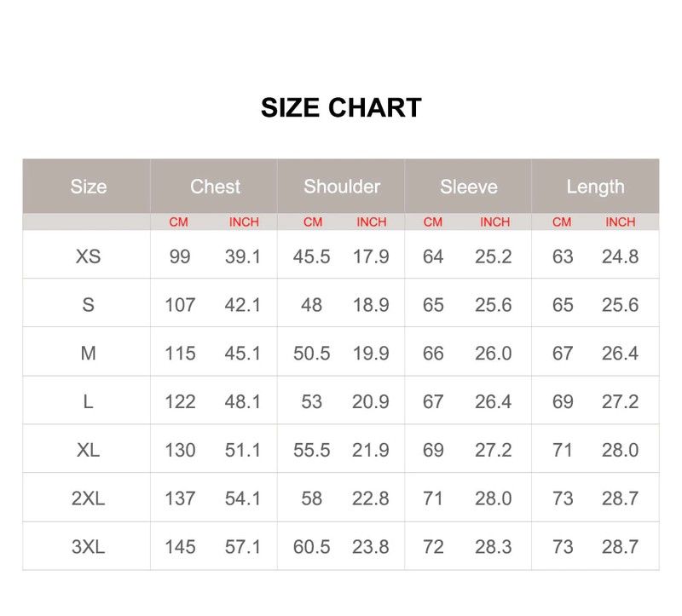This screenshot has width=682, height=616.
Task: Select the INCH label under Shoulder
Action: (372, 222)
